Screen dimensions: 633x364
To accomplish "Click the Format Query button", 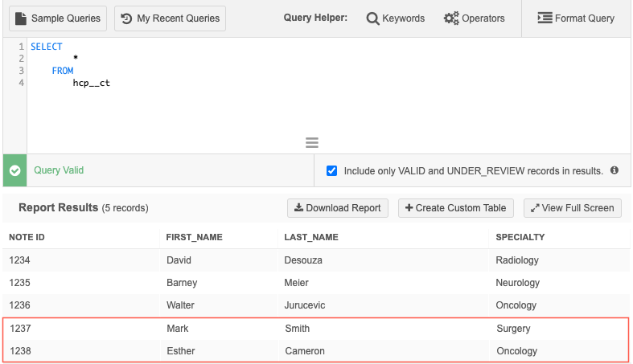I will click(575, 18).
